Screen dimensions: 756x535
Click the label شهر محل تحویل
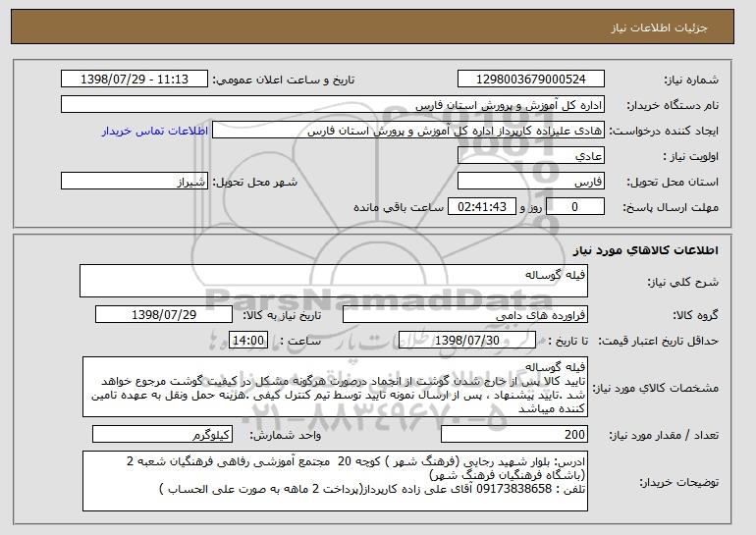pos(255,182)
